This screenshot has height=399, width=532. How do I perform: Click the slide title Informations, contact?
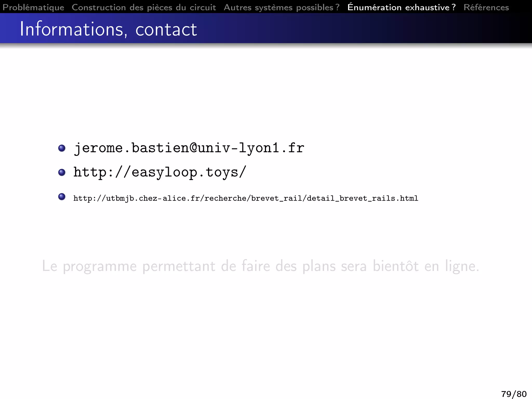click(x=108, y=29)
